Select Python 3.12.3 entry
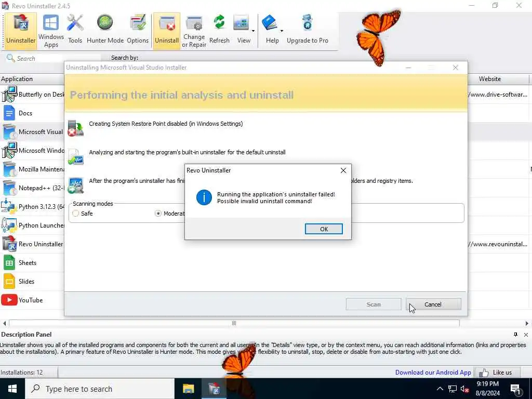This screenshot has height=399, width=532. [x=32, y=207]
